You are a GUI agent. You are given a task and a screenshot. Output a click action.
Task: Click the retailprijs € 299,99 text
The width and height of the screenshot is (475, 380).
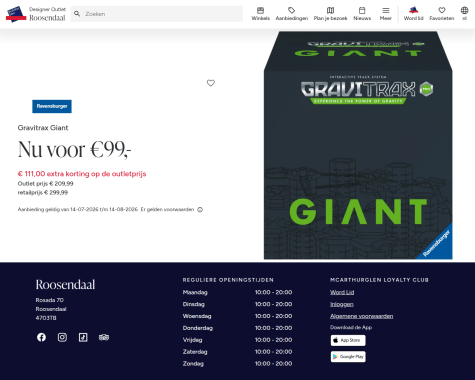coord(43,193)
